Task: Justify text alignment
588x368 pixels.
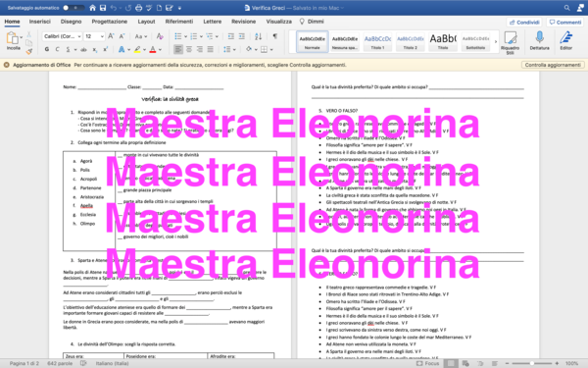Action: click(211, 49)
